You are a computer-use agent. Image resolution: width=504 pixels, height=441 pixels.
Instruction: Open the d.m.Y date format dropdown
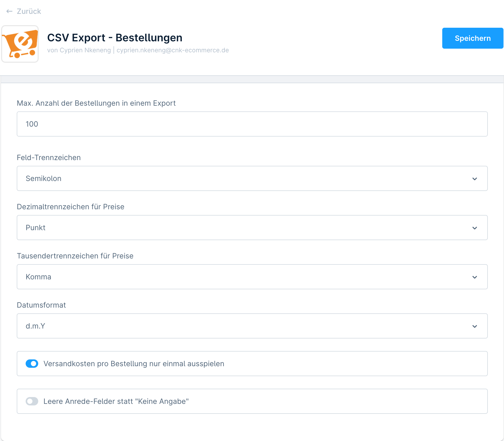[x=252, y=326]
